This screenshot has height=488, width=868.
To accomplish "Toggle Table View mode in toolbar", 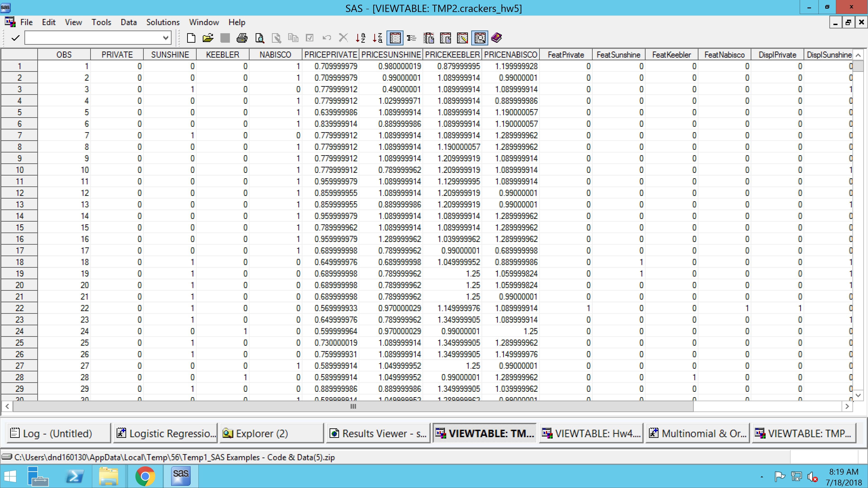I will 395,38.
